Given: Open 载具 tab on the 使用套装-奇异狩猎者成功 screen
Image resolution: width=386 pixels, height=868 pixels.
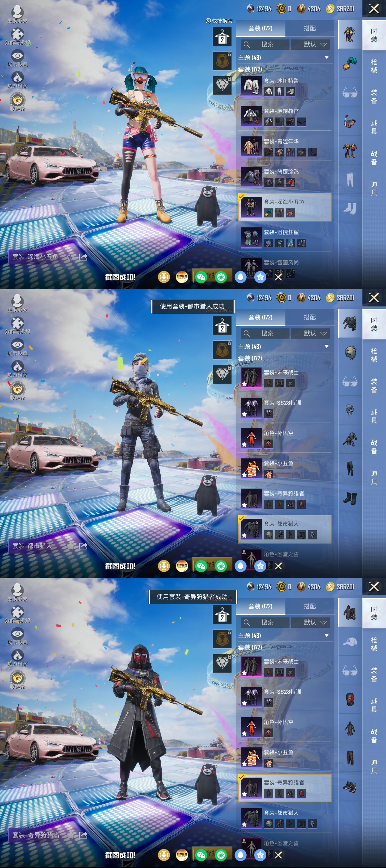Looking at the screenshot, I should click(374, 705).
